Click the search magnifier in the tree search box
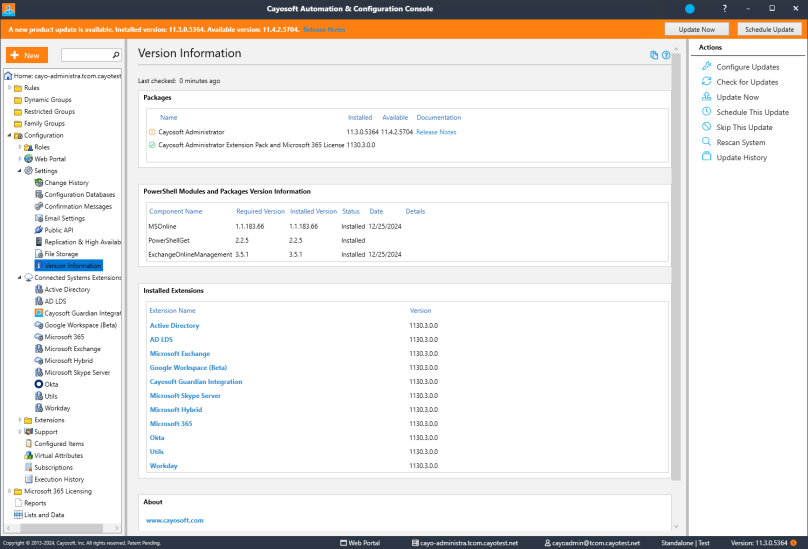Screen dimensions: 808x549 tap(116, 55)
